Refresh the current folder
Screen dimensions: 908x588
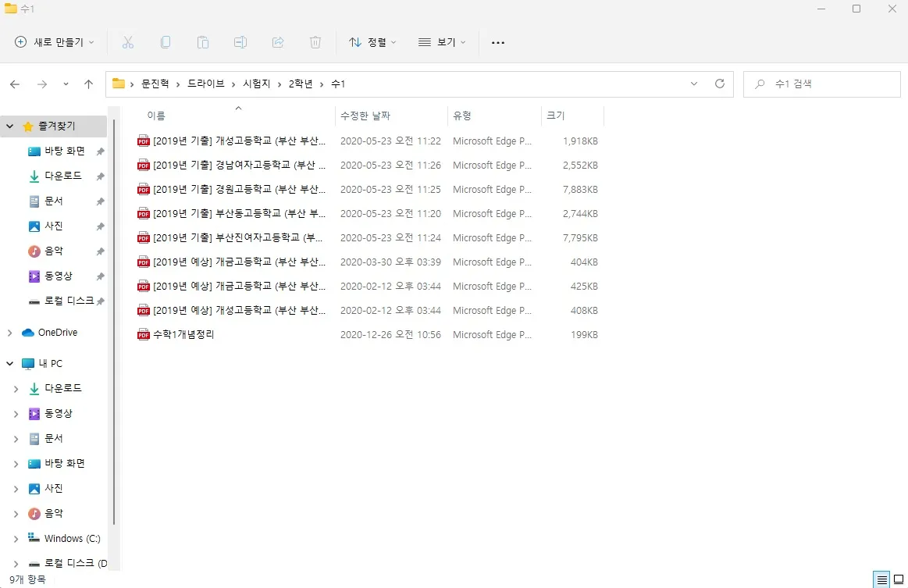tap(719, 84)
